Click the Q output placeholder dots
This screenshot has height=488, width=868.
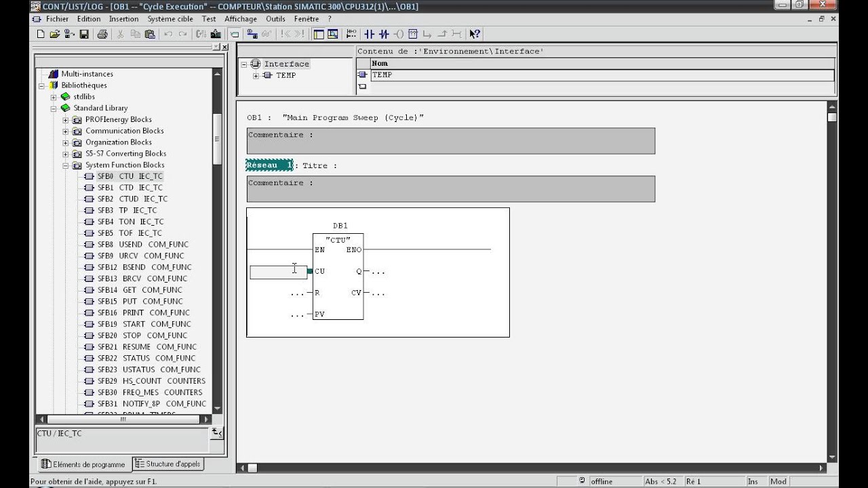pos(378,272)
